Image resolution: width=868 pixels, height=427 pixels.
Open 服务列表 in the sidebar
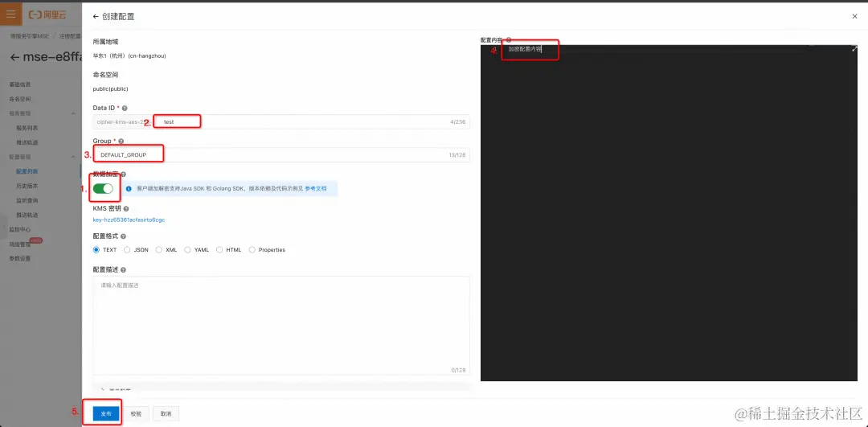coord(27,128)
